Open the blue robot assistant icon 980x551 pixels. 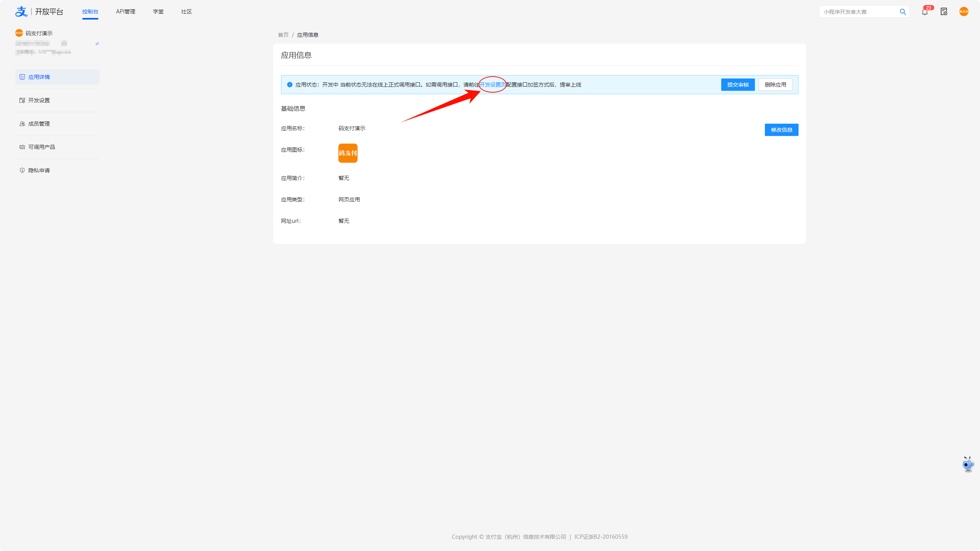[x=967, y=464]
